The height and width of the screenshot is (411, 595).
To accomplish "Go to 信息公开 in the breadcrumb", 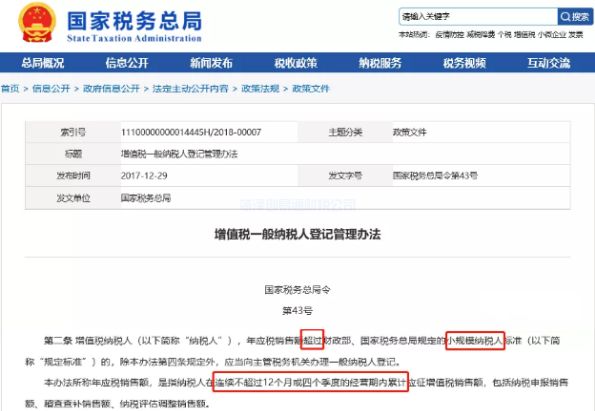I will pos(51,89).
